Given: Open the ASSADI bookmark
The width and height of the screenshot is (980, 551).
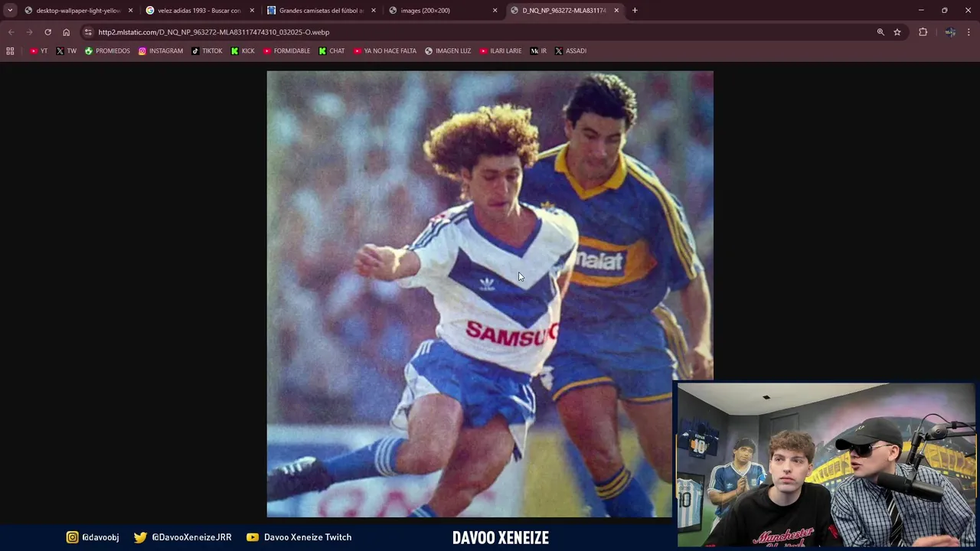Looking at the screenshot, I should (570, 51).
